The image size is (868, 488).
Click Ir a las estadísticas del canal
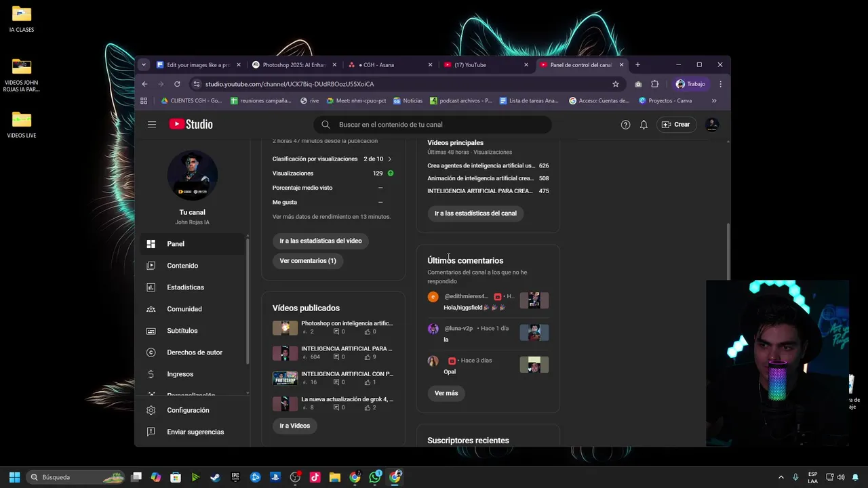(475, 213)
